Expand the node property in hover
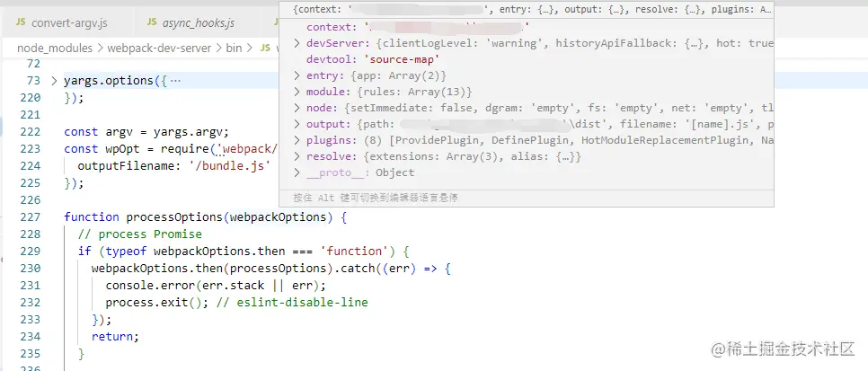868x371 pixels. pyautogui.click(x=297, y=108)
